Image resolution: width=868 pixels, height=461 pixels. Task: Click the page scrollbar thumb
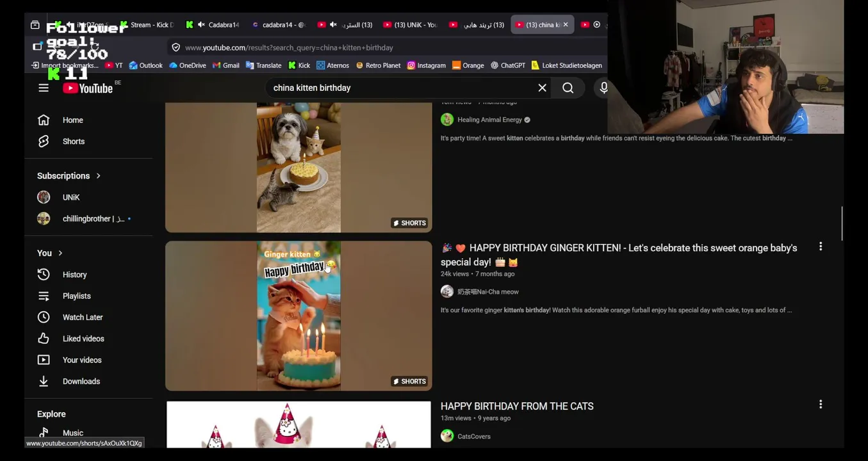(842, 223)
